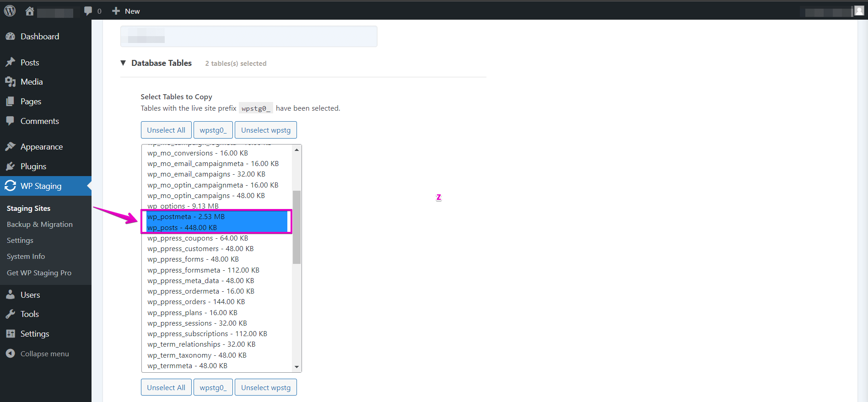Image resolution: width=868 pixels, height=402 pixels.
Task: Click the top wpstg0_ prefix button
Action: (x=213, y=130)
